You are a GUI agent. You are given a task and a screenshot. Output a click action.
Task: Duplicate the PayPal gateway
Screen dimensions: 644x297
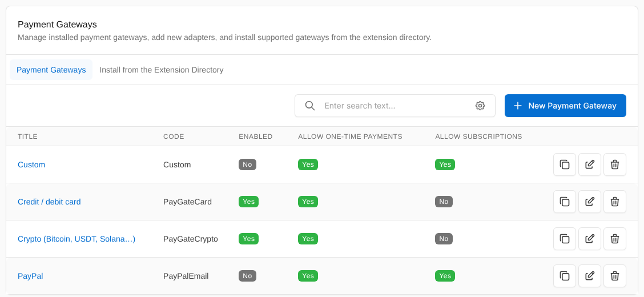click(565, 276)
